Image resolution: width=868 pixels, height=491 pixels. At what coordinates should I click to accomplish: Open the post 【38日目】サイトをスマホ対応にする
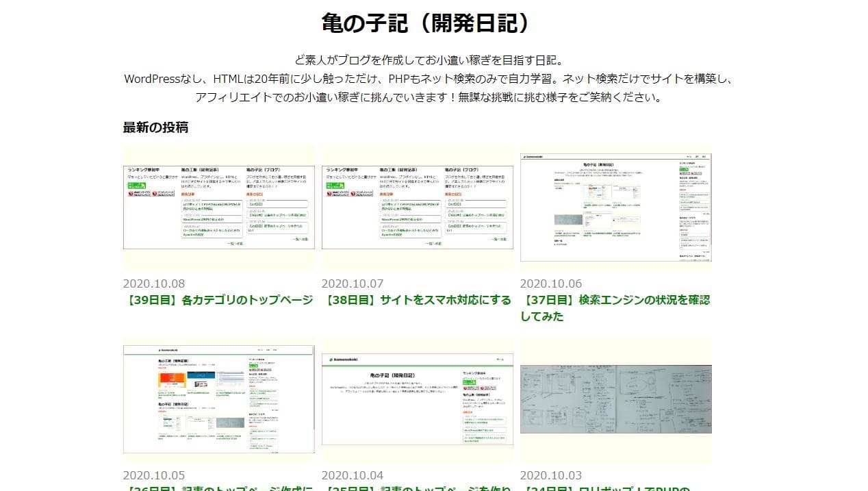click(418, 300)
